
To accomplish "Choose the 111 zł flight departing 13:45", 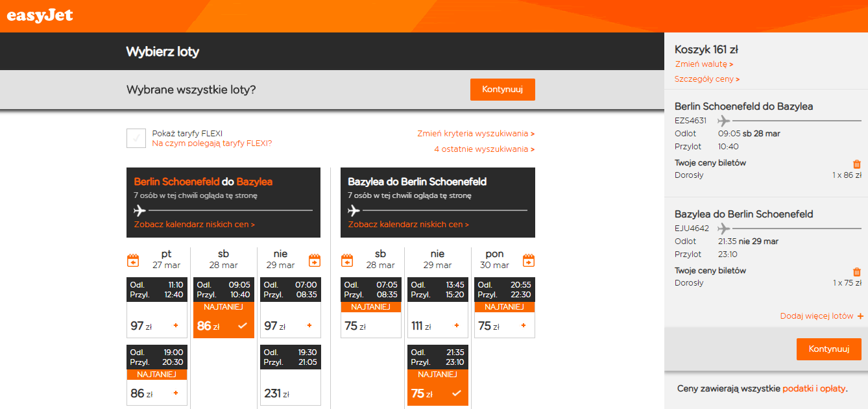I will (438, 308).
